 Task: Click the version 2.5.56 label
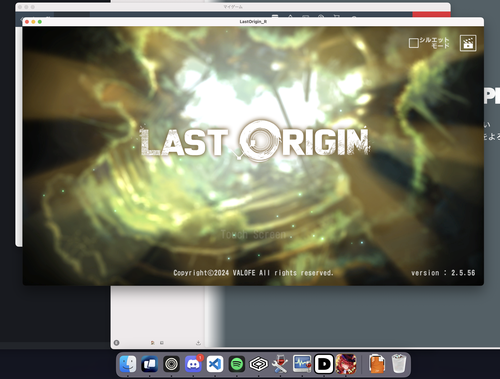coord(443,273)
